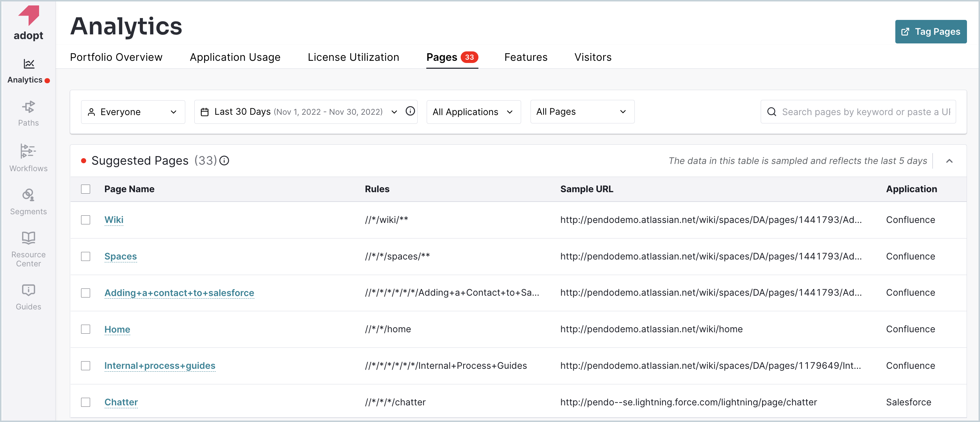Click the Application column header
Viewport: 980px width, 422px height.
912,189
